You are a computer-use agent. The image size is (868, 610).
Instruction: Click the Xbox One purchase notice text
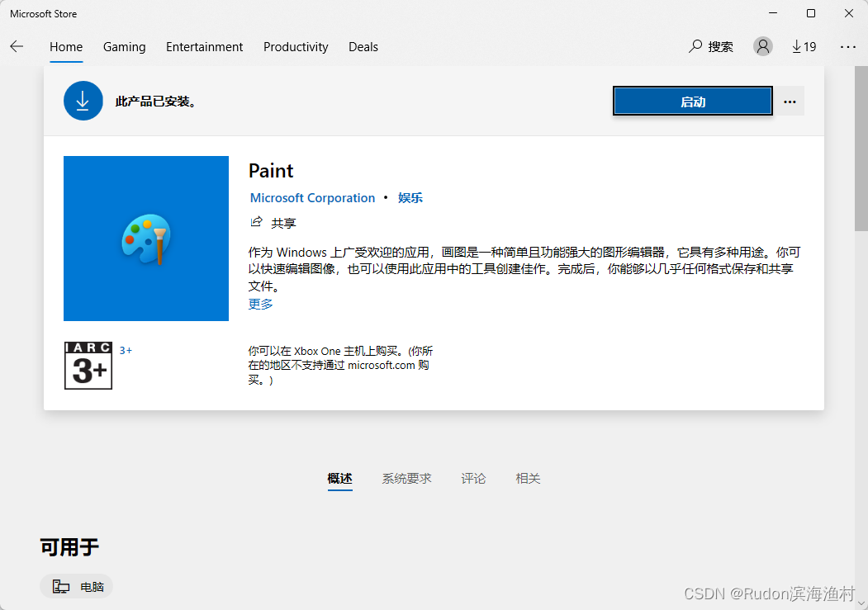point(340,366)
